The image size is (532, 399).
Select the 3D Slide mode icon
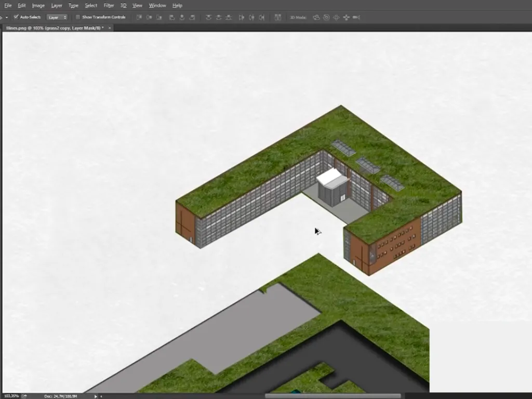[346, 17]
